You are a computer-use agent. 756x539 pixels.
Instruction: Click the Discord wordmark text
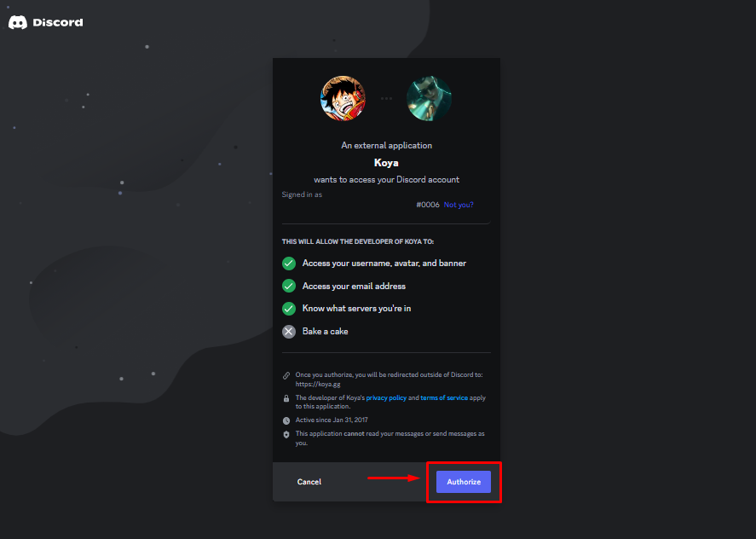58,22
